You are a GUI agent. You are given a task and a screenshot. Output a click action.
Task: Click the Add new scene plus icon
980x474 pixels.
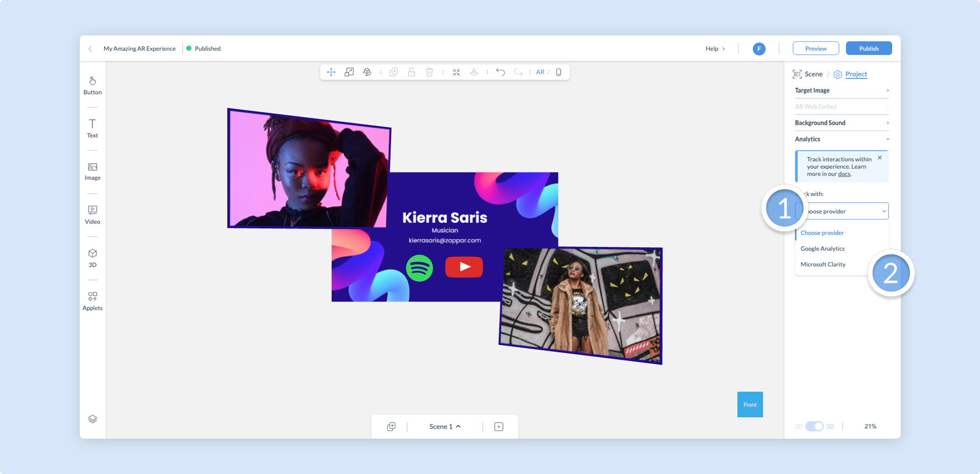coord(499,426)
